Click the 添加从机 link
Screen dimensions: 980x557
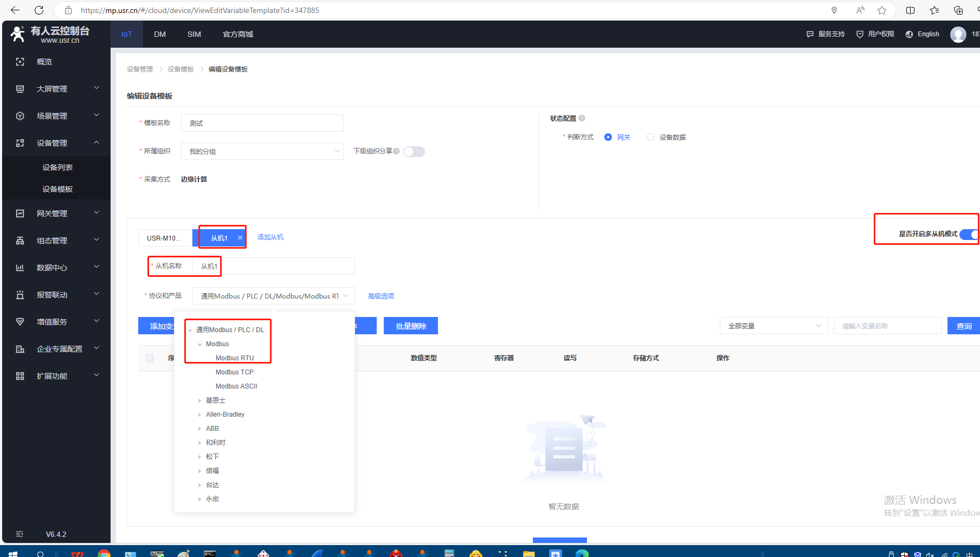point(270,237)
